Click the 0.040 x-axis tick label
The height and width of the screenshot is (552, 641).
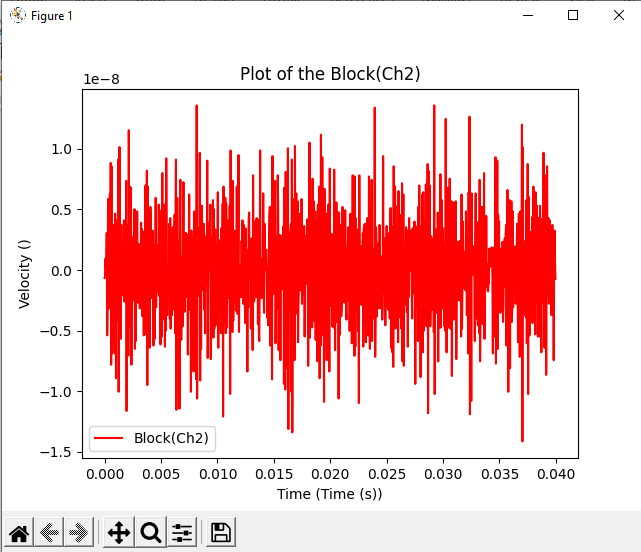(556, 474)
